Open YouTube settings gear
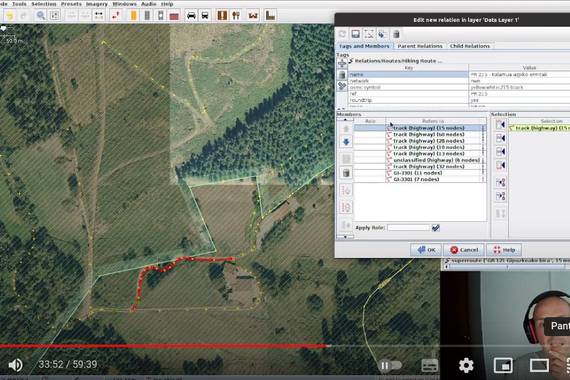 point(466,365)
